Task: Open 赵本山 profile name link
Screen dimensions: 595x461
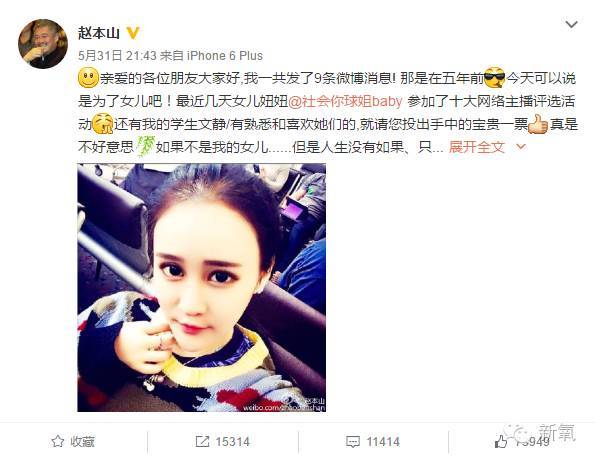Action: coord(98,33)
